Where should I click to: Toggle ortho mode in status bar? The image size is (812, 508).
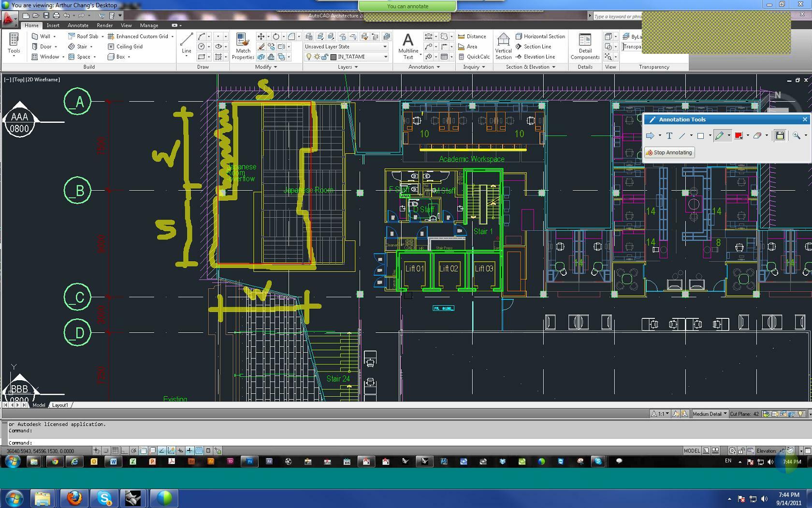(x=124, y=450)
